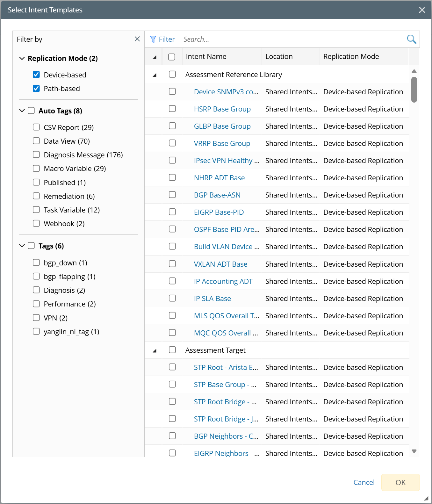Open the BGP Base-ASN intent link
Screen dimensions: 432x504
pos(217,195)
